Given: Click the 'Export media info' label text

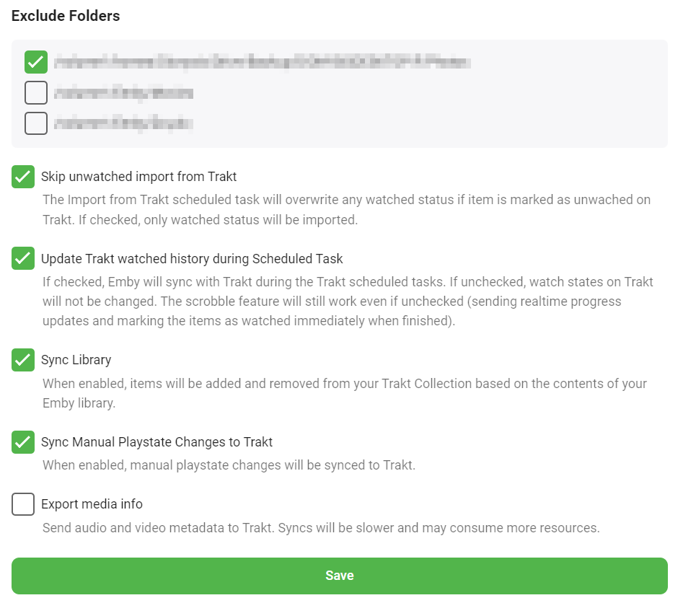Looking at the screenshot, I should tap(92, 503).
